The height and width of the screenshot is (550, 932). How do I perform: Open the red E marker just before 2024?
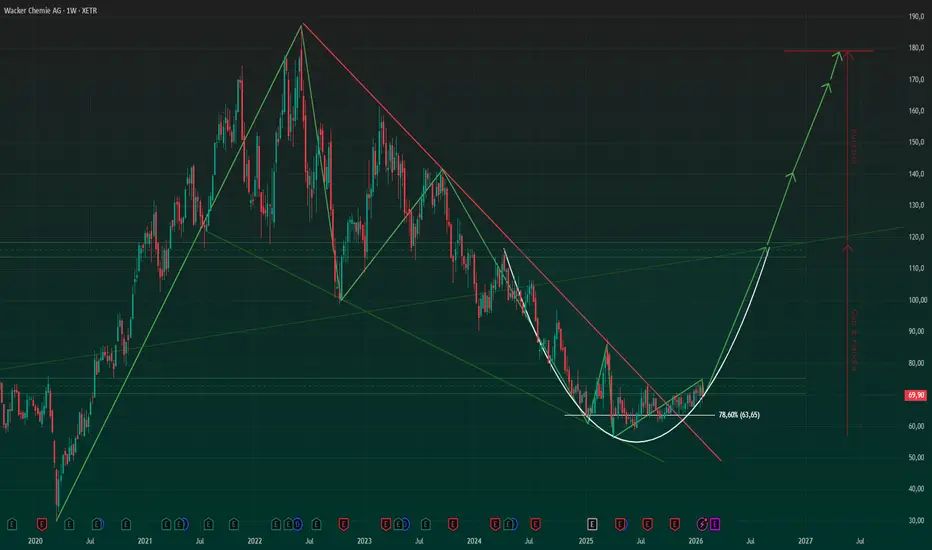453,524
